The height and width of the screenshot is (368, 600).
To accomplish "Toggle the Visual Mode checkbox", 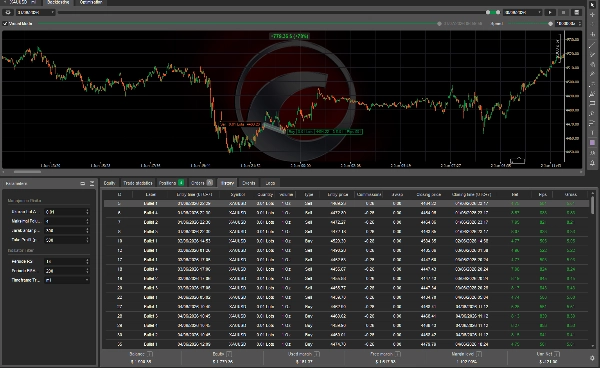I will [x=5, y=24].
